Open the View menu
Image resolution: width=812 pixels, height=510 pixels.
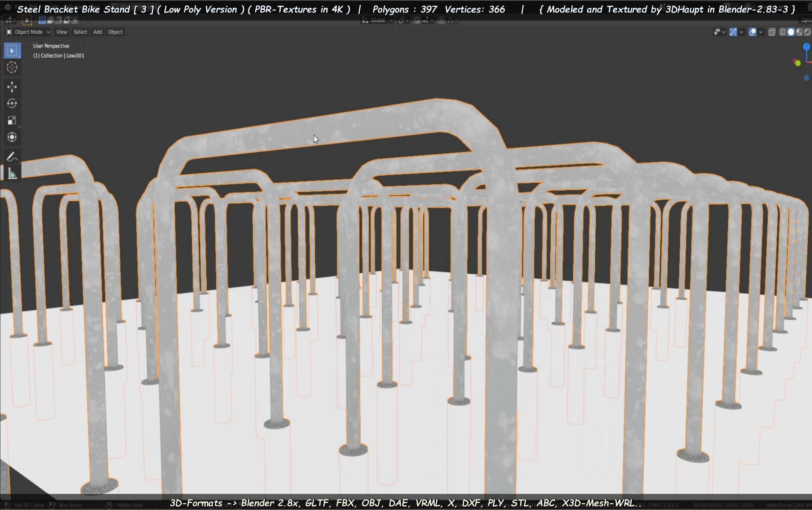(x=61, y=32)
